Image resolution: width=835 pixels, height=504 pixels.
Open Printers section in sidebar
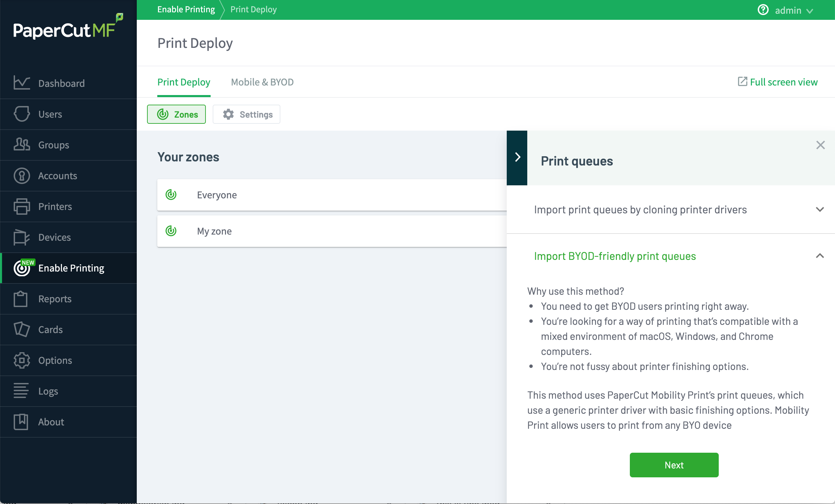click(68, 206)
